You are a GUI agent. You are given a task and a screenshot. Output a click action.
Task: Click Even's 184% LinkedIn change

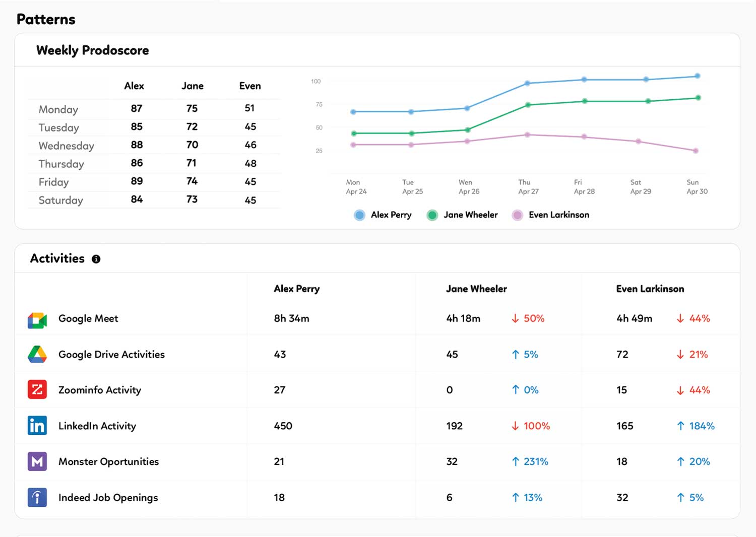[x=701, y=426]
